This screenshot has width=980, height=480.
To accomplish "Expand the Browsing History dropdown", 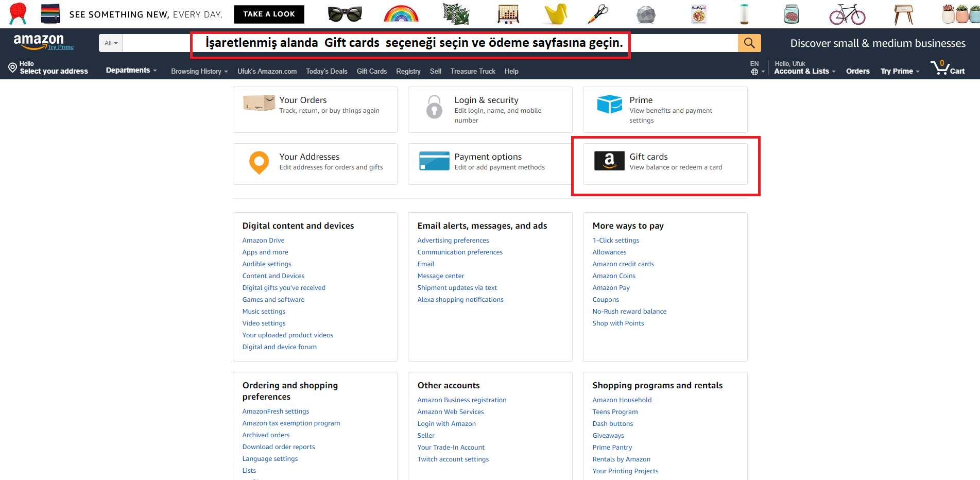I will tap(199, 72).
